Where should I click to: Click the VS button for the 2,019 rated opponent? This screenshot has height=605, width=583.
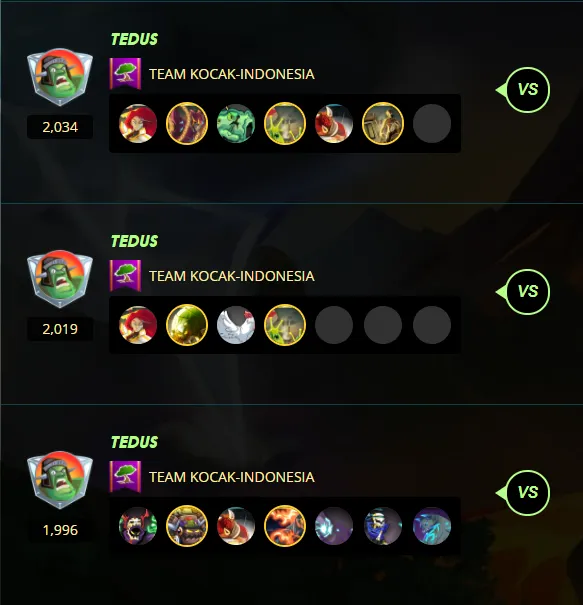(527, 292)
